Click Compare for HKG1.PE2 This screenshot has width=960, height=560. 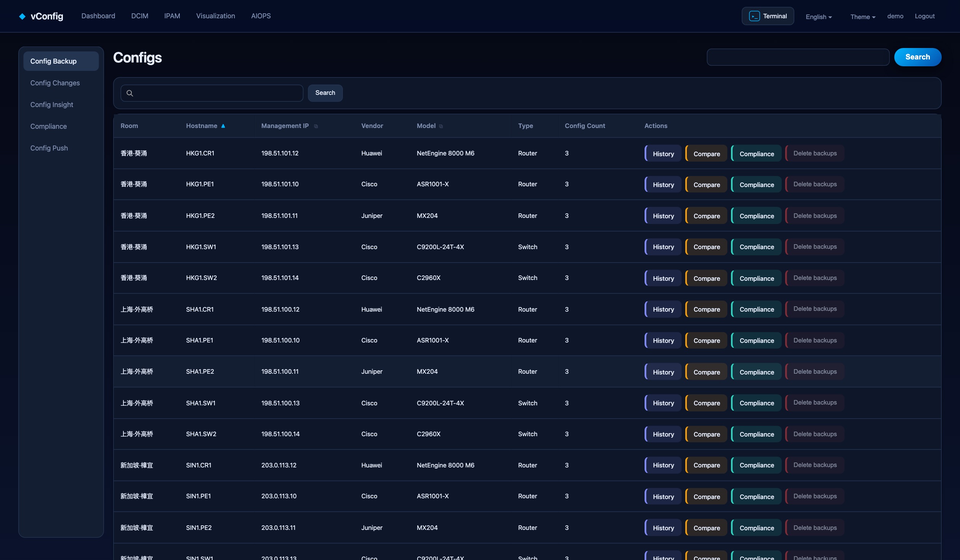[x=706, y=216]
